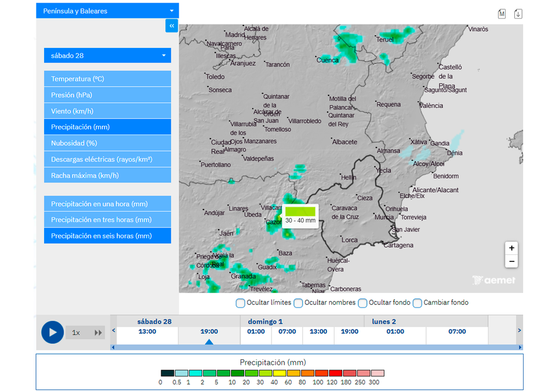Click the yellow 40 mm legend swatch
Image resolution: width=558 pixels, height=392 pixels.
279,373
